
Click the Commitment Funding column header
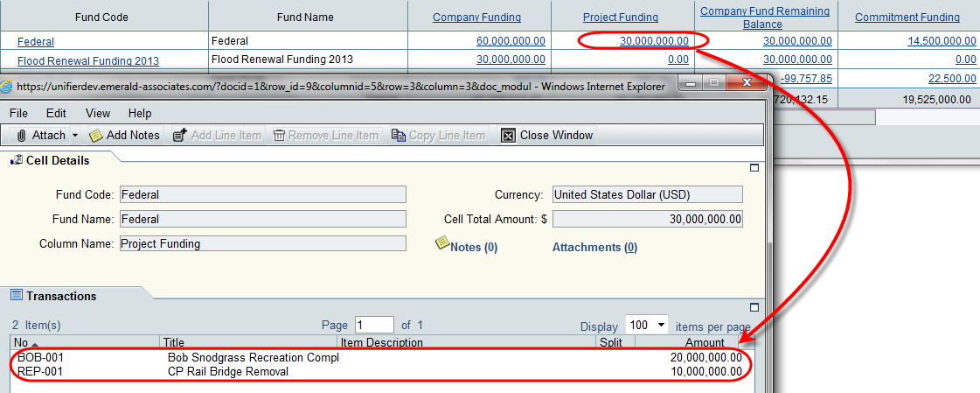[x=907, y=18]
